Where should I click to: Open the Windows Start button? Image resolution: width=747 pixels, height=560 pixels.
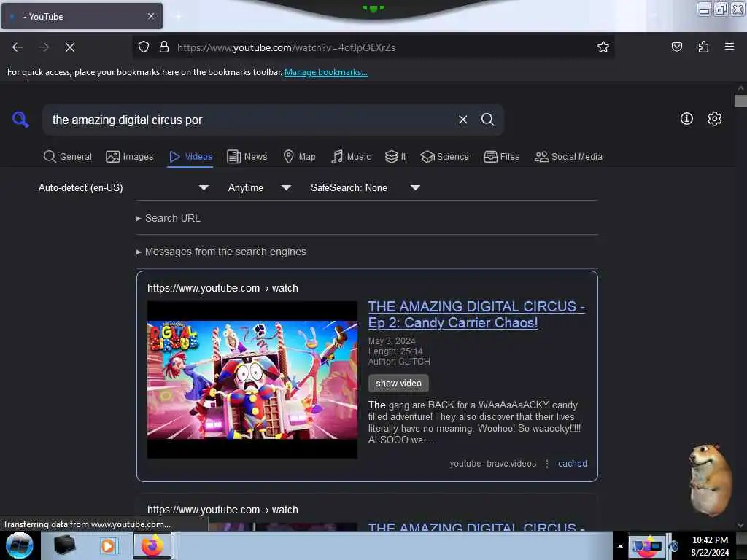[x=20, y=545]
